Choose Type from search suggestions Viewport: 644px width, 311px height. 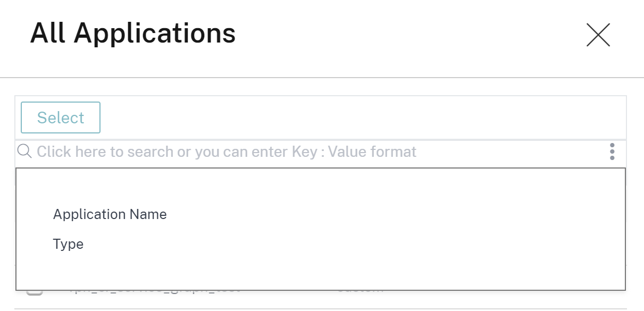point(69,244)
